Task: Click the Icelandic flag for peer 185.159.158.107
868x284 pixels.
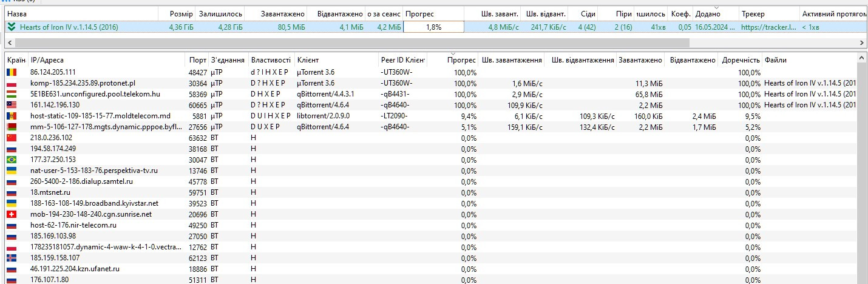Action: tap(12, 258)
